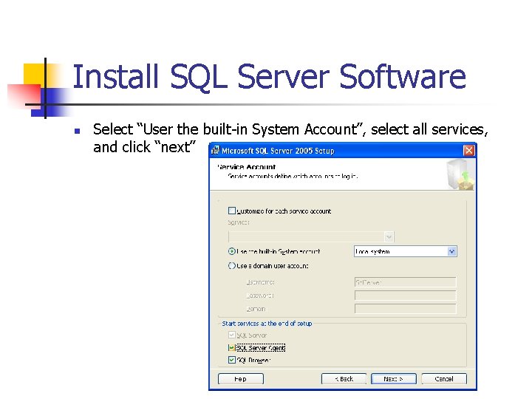Viewport: 532px width, 399px height.
Task: Click the Help button
Action: (x=241, y=379)
